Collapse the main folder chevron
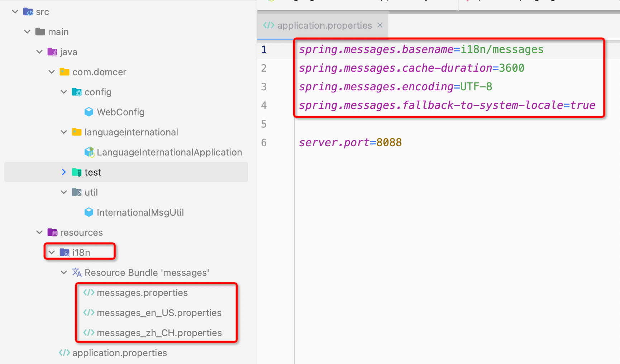Image resolution: width=620 pixels, height=364 pixels. pyautogui.click(x=27, y=32)
